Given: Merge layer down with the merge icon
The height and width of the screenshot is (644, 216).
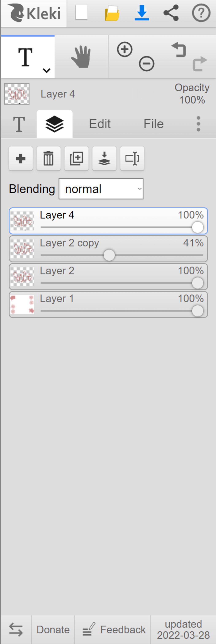Looking at the screenshot, I should [x=104, y=158].
